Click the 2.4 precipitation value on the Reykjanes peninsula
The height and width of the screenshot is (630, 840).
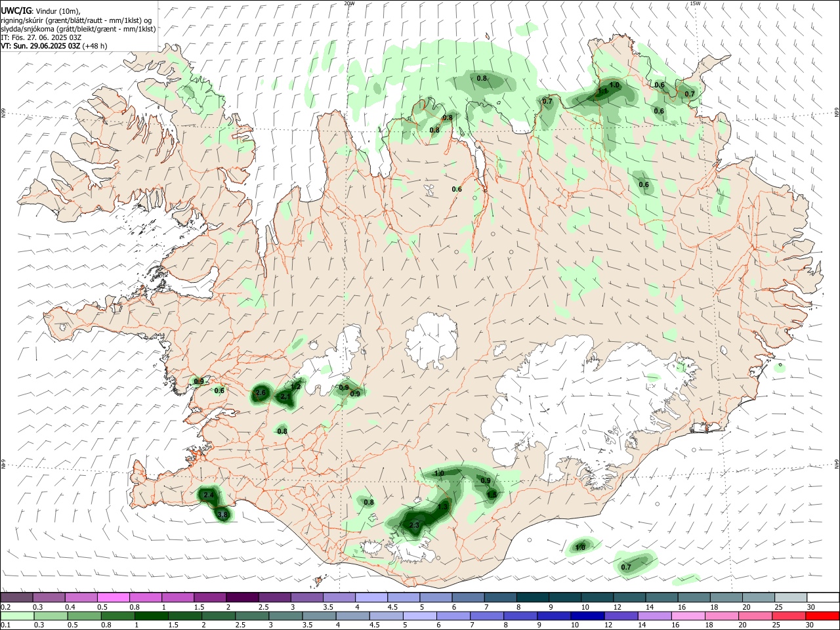click(209, 495)
